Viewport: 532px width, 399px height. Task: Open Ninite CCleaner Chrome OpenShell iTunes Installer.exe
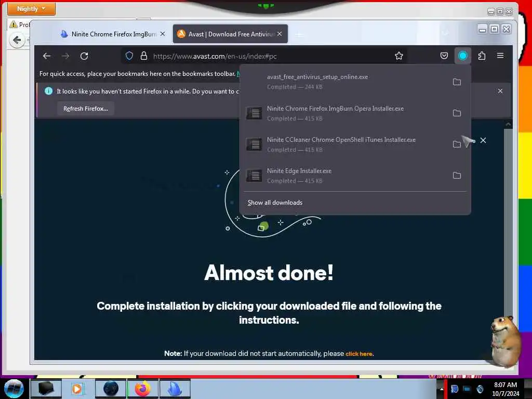[345, 144]
